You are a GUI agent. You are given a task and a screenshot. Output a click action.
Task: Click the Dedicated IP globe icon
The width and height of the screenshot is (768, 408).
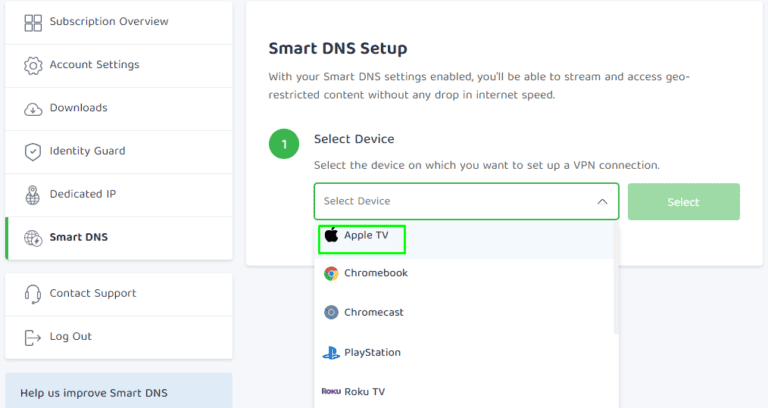point(33,194)
